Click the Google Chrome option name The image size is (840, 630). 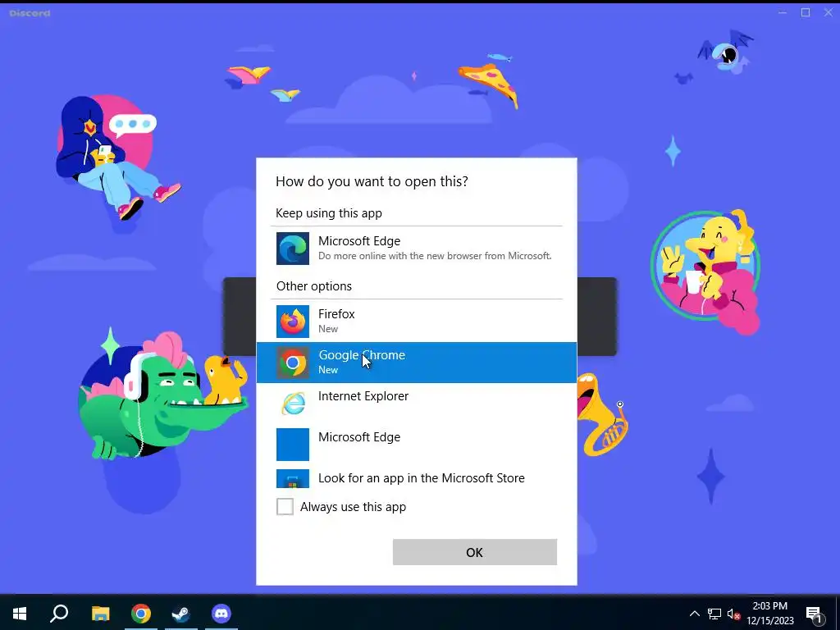(362, 355)
